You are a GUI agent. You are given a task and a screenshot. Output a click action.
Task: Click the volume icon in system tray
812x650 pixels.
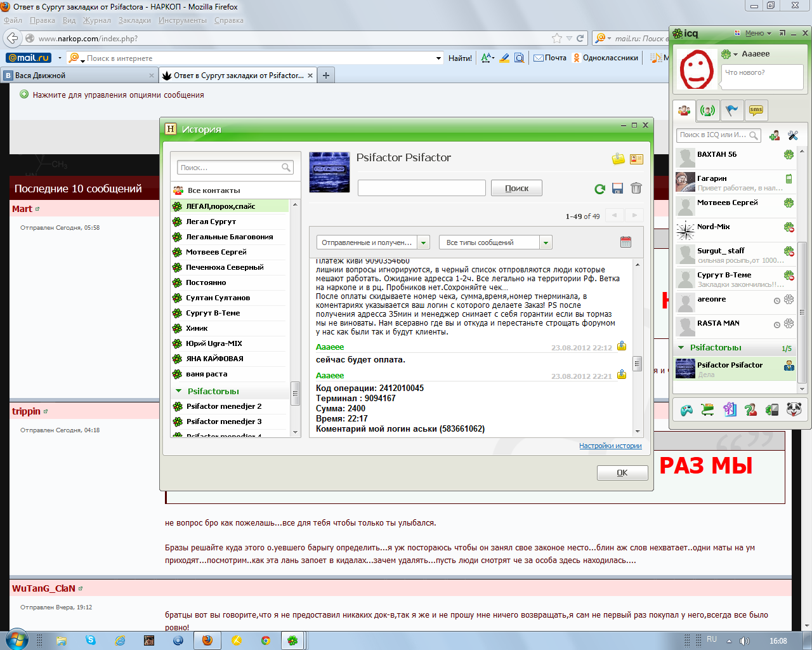coord(745,640)
